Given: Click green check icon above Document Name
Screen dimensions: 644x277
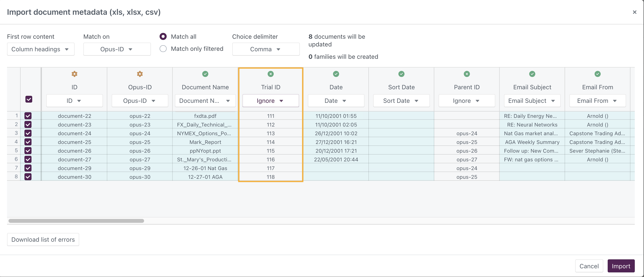Looking at the screenshot, I should tap(205, 74).
